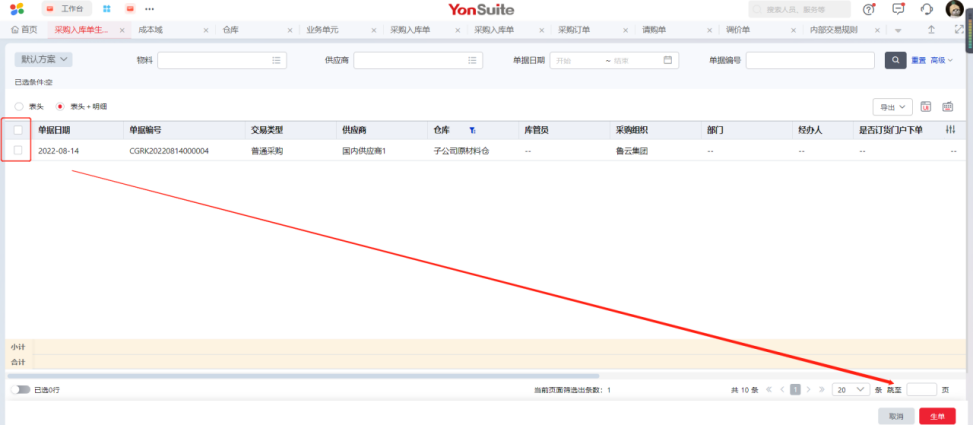The width and height of the screenshot is (974, 425).
Task: Open the calendar picker in 单据日期 field
Action: click(668, 60)
